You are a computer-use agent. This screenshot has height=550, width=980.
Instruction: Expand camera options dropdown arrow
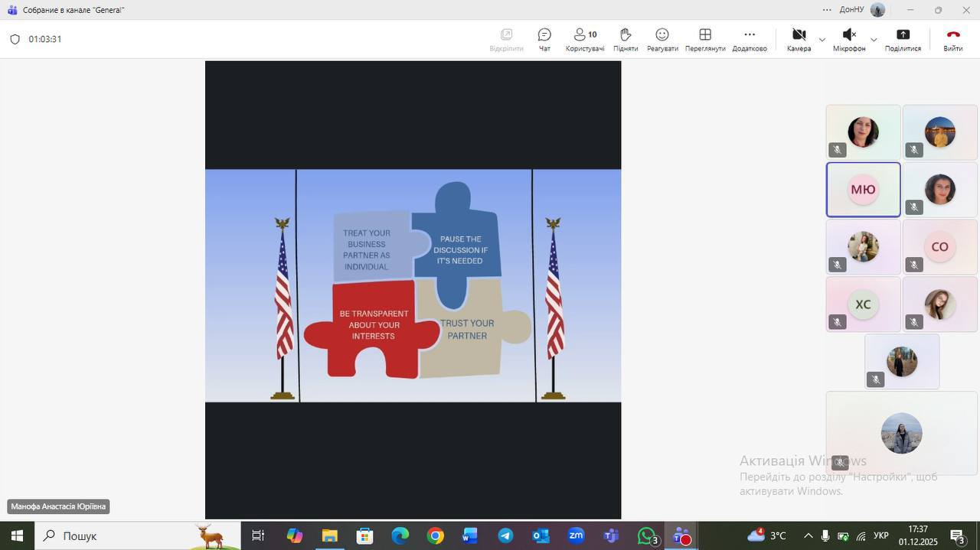(822, 39)
